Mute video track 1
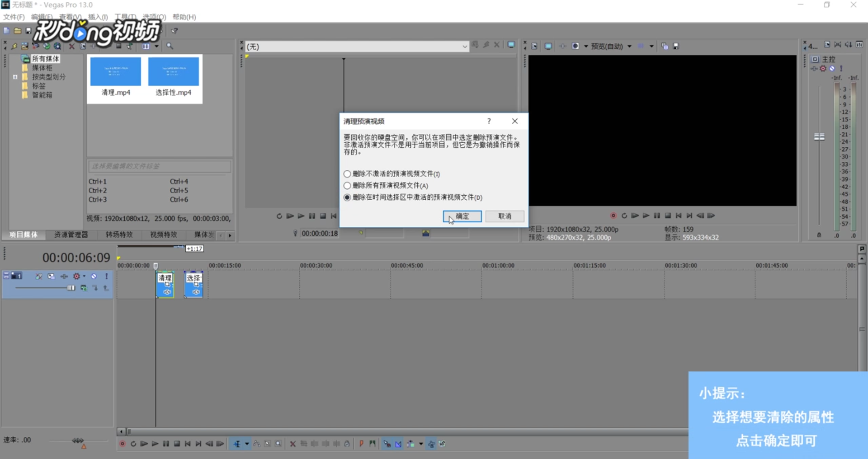The height and width of the screenshot is (459, 868). pos(94,276)
